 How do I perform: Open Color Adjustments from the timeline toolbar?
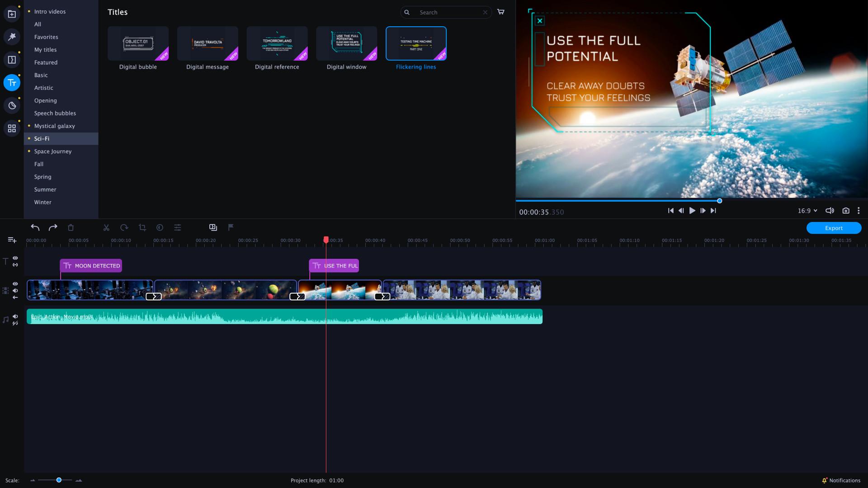coord(160,228)
